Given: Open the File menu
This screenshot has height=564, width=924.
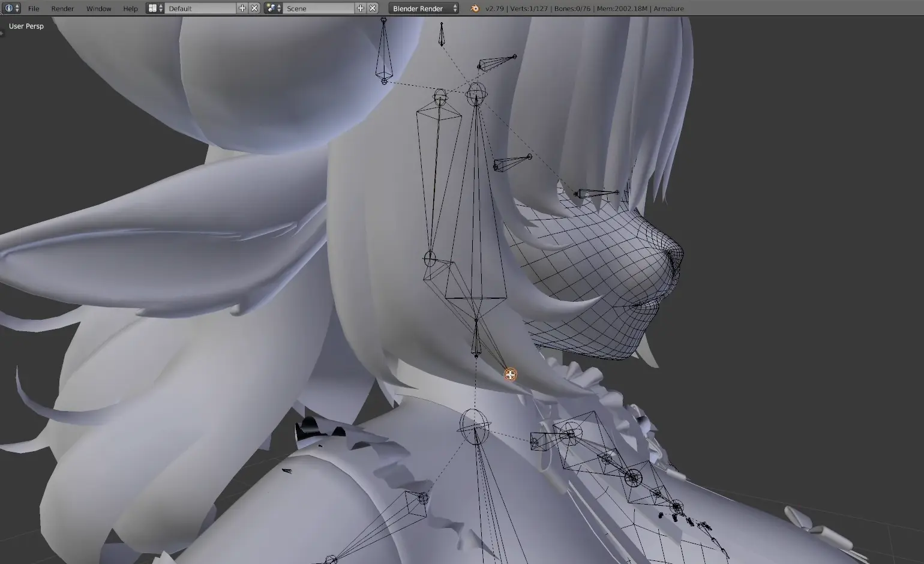Looking at the screenshot, I should pyautogui.click(x=34, y=8).
